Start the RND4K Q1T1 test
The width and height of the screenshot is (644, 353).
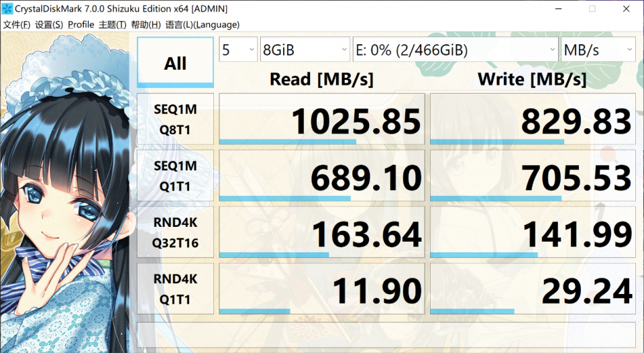[x=175, y=289]
